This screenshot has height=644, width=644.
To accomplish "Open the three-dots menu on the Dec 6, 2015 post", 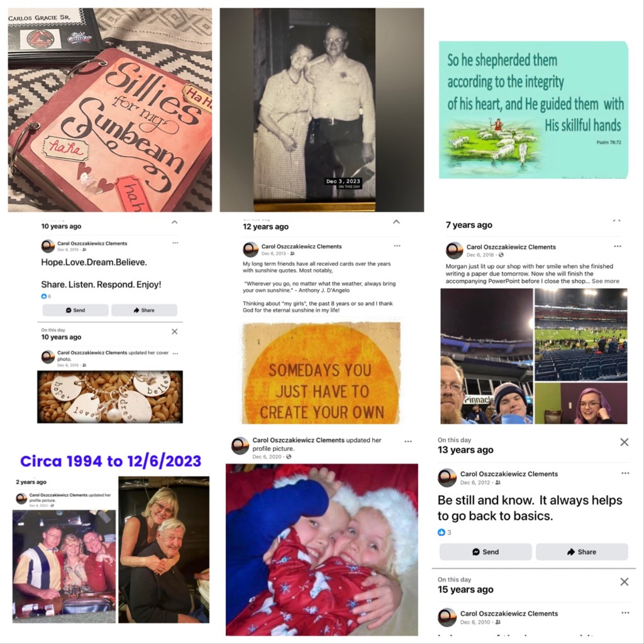I will click(x=175, y=243).
